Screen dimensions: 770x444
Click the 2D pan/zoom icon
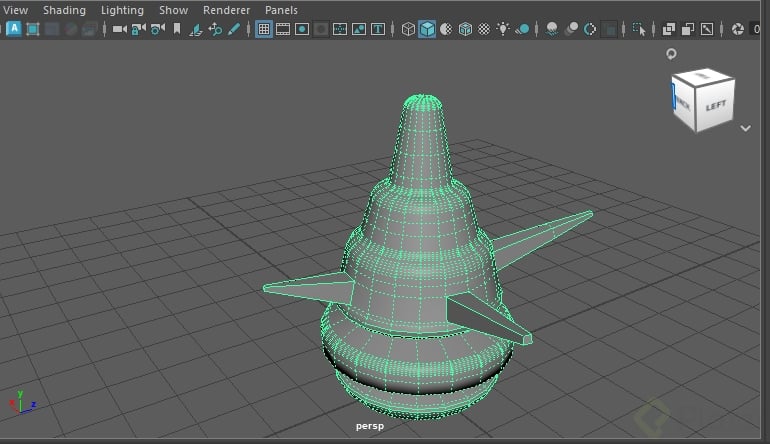click(215, 29)
